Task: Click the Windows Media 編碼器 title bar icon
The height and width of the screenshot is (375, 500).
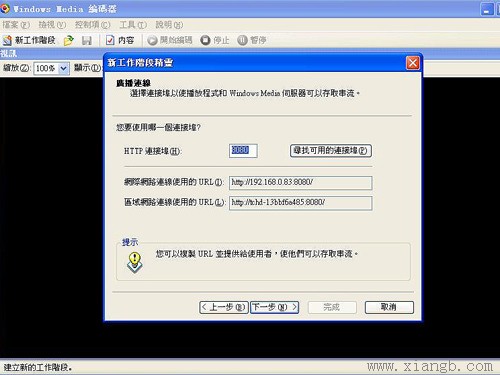Action: point(5,8)
